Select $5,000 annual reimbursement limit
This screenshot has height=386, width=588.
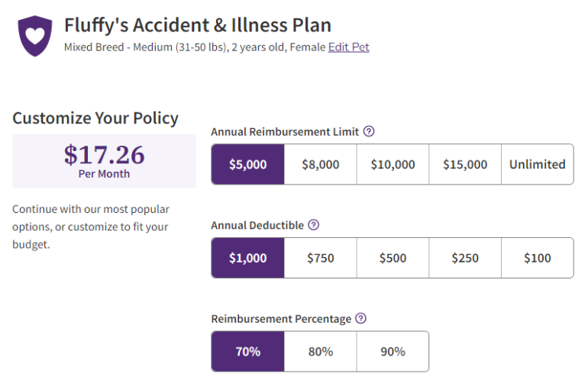(x=248, y=164)
